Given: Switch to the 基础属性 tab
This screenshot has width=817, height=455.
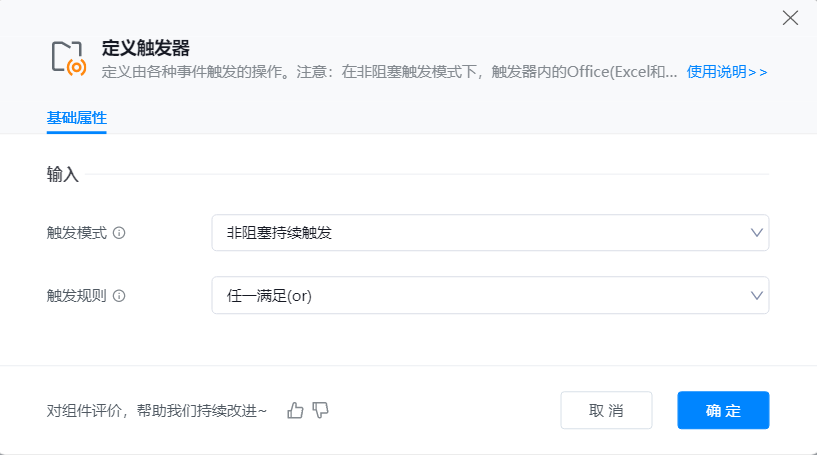Looking at the screenshot, I should coord(77,118).
